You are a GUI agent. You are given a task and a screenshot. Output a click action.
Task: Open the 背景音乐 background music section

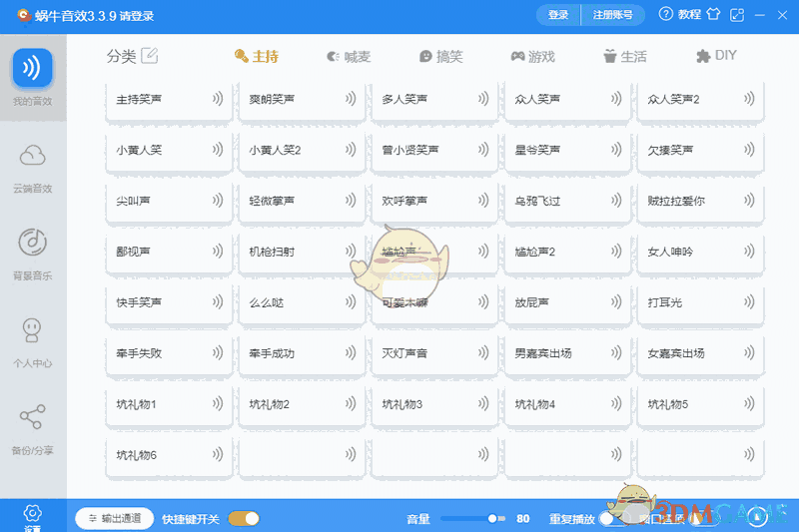(33, 255)
